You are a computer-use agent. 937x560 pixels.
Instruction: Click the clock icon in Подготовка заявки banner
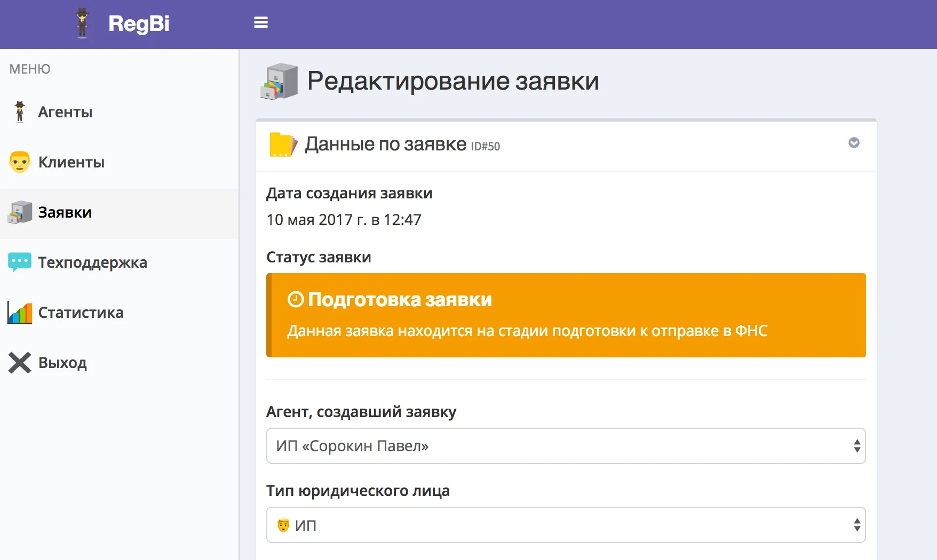point(295,299)
